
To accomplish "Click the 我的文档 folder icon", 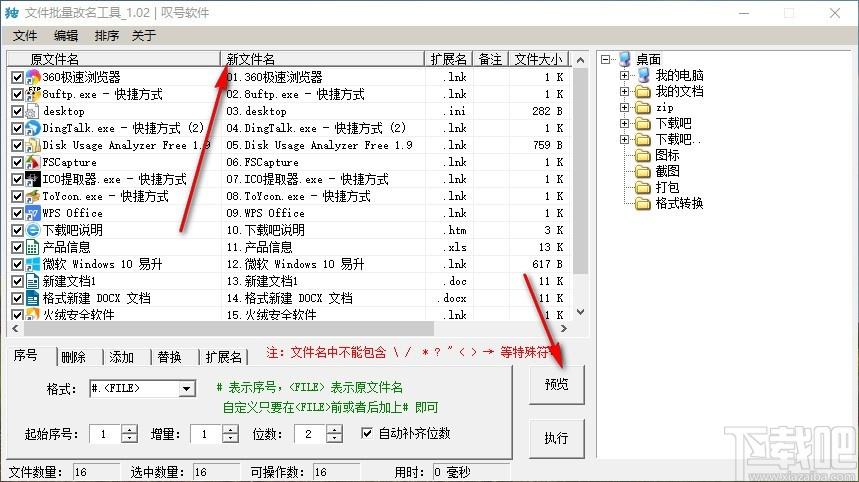I will tap(643, 91).
